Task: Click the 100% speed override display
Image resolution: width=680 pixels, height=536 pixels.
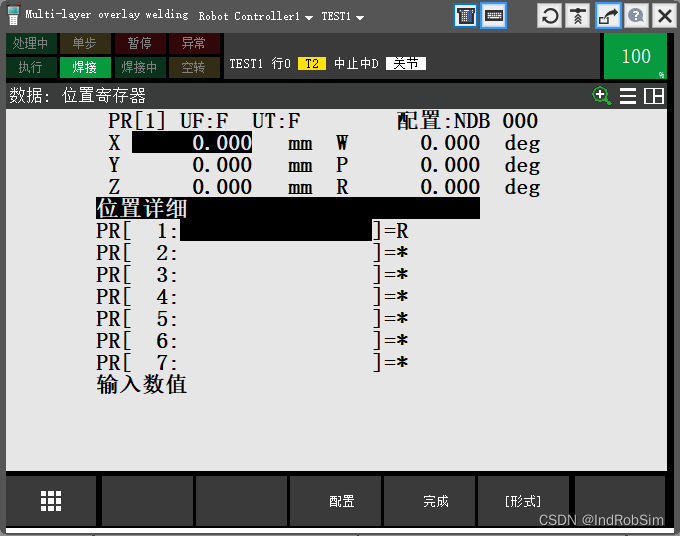Action: click(635, 56)
